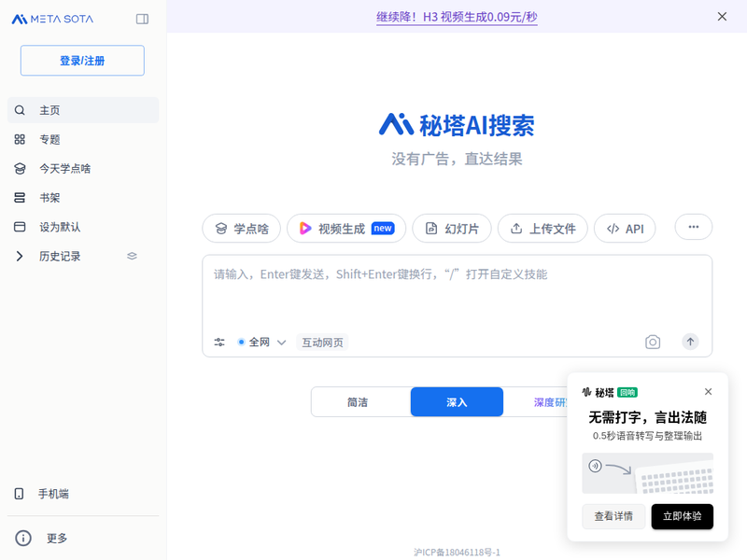Click the 沪ICP备18046118号-1 footer link

[x=457, y=552]
